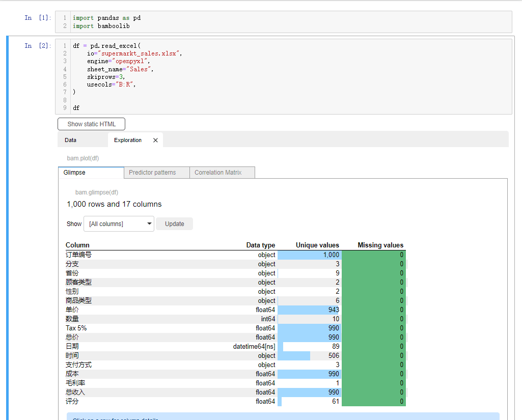Viewport: 522px width, 420px height.
Task: Select the 省份 column row
Action: [x=236, y=273]
